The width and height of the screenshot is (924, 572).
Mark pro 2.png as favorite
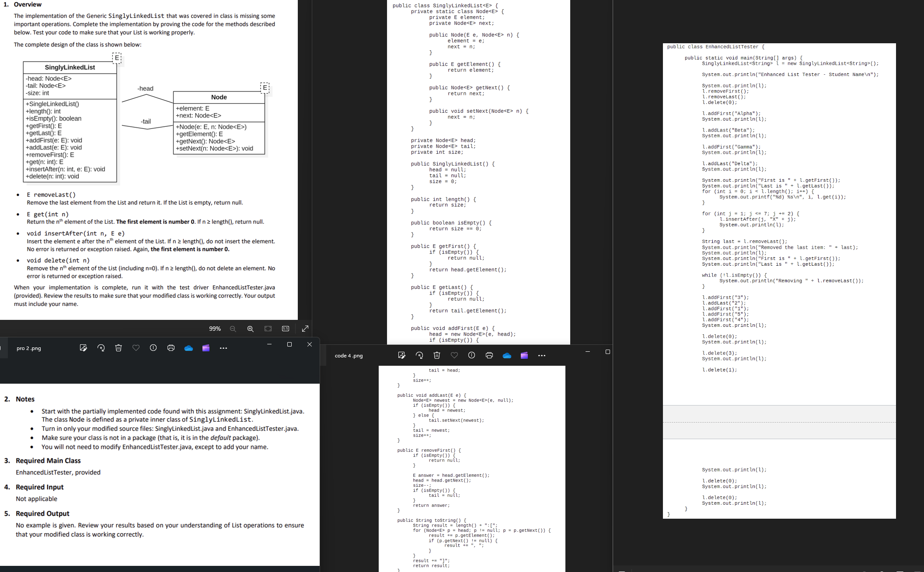point(136,347)
